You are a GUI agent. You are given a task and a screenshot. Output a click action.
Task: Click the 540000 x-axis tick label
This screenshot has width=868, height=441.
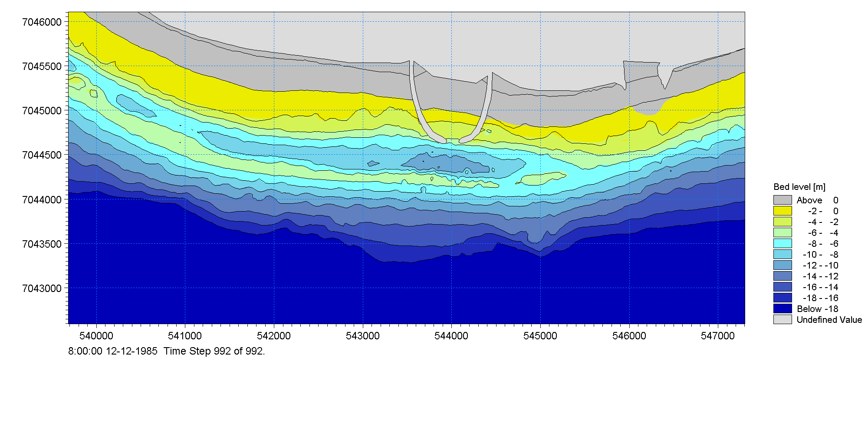pos(96,336)
